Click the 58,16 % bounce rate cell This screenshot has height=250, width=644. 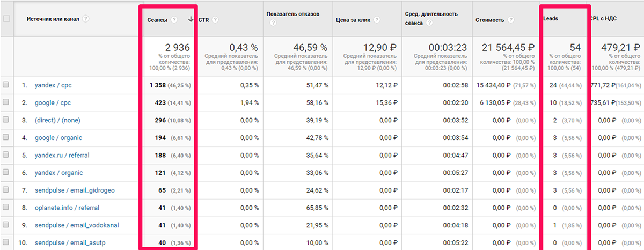pos(317,102)
